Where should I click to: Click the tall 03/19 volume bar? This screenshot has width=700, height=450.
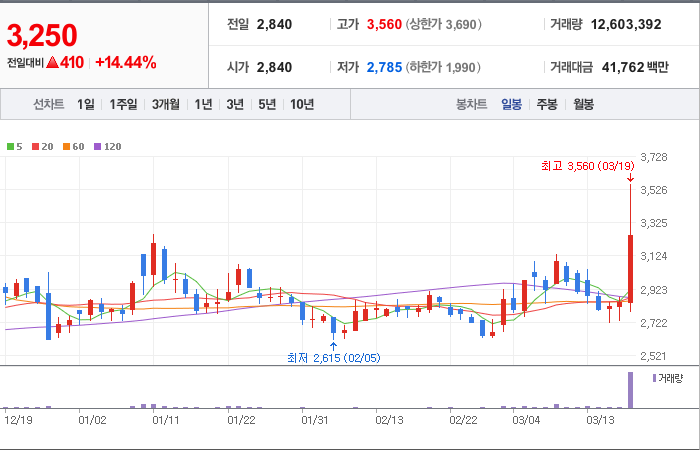pos(630,390)
